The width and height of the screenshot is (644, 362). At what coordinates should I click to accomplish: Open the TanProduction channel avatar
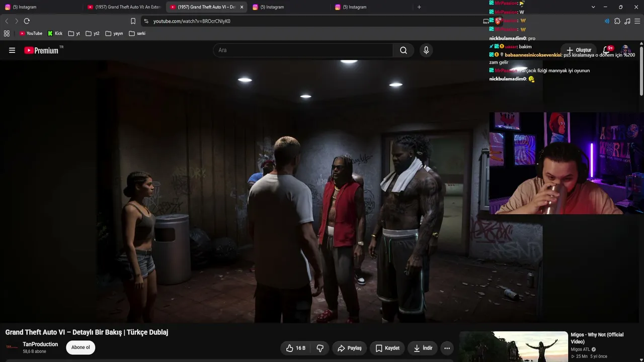[x=12, y=347]
